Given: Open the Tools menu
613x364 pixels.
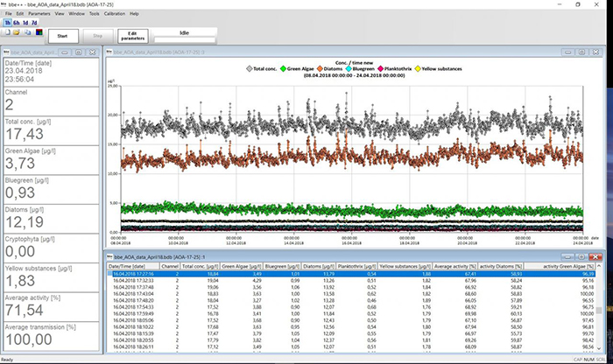Looking at the screenshot, I should tap(94, 14).
